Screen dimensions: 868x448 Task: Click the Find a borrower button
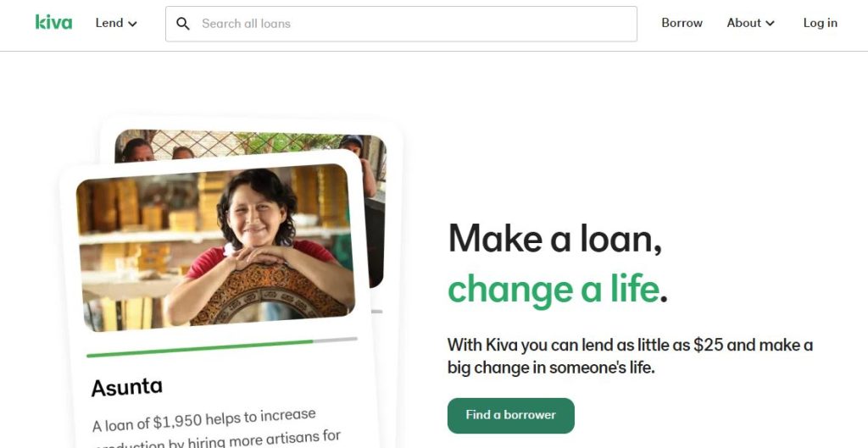[510, 415]
